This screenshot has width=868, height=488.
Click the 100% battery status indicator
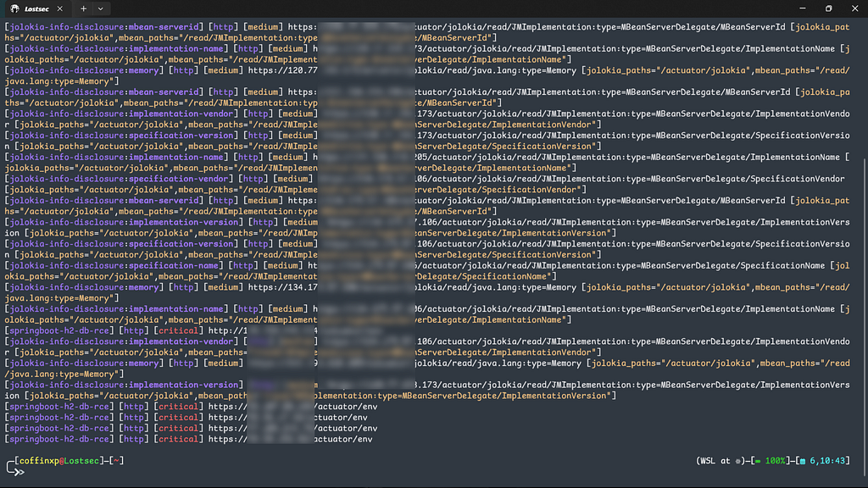click(x=772, y=461)
